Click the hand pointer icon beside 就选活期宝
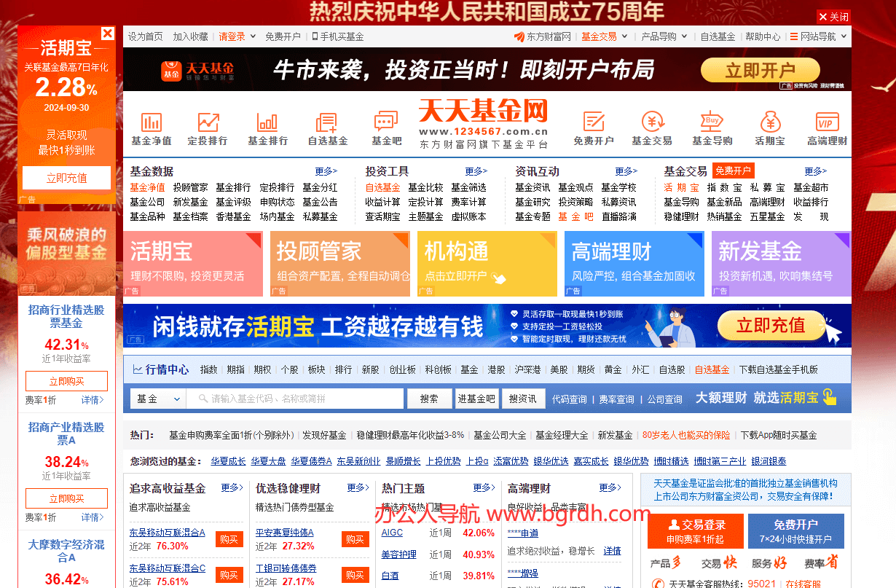 tap(829, 397)
